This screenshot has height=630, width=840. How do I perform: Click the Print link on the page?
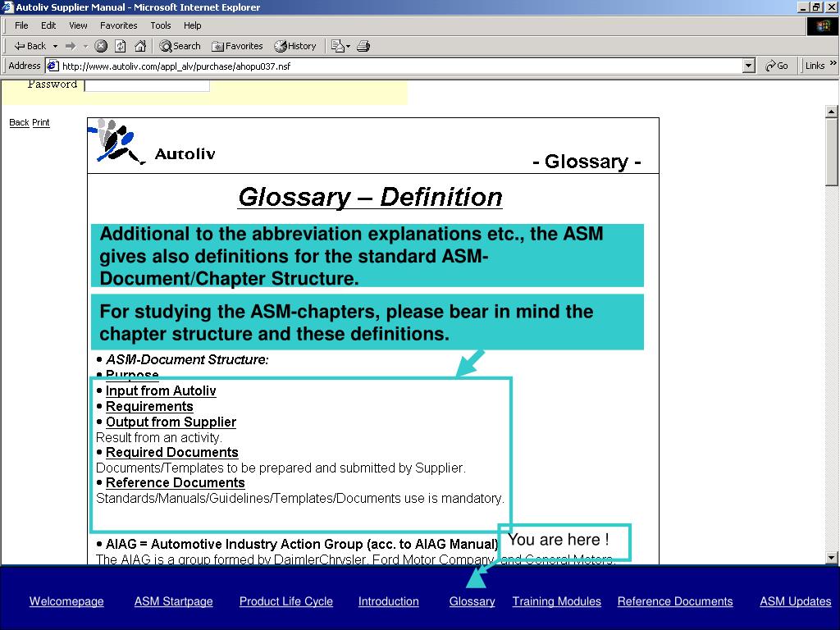41,123
